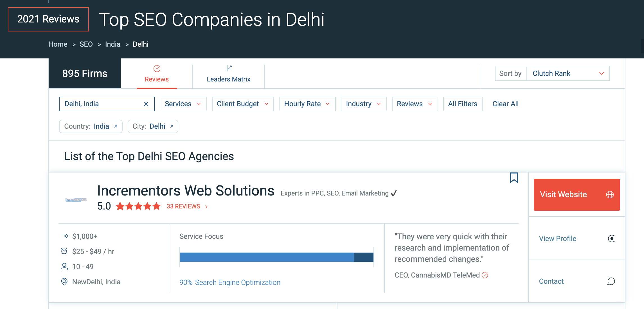This screenshot has width=644, height=309.
Task: Go to Home breadcrumb
Action: coord(58,44)
